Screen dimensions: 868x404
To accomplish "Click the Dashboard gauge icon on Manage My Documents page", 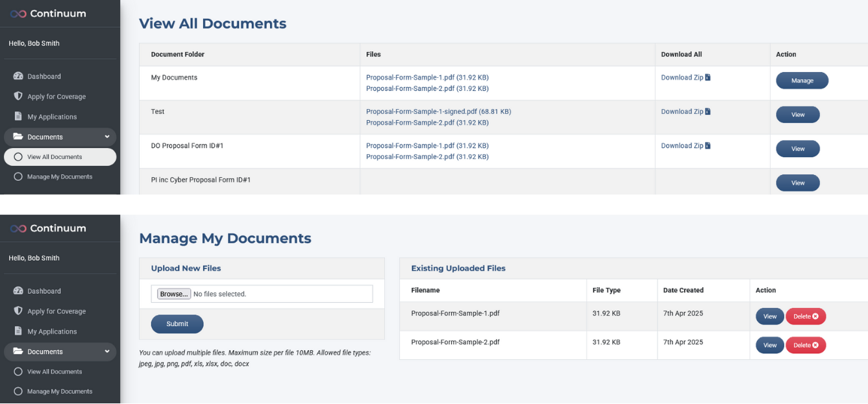I will point(18,291).
